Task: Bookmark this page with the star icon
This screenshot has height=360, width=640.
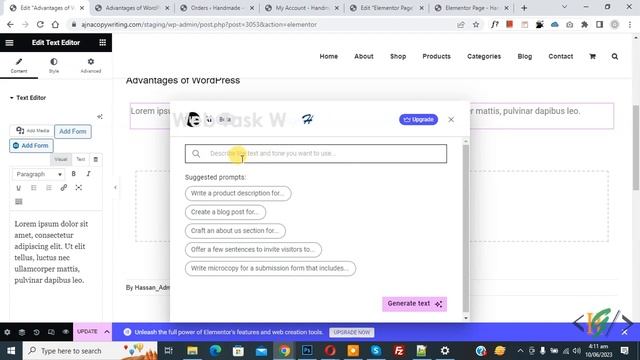Action: [x=476, y=24]
